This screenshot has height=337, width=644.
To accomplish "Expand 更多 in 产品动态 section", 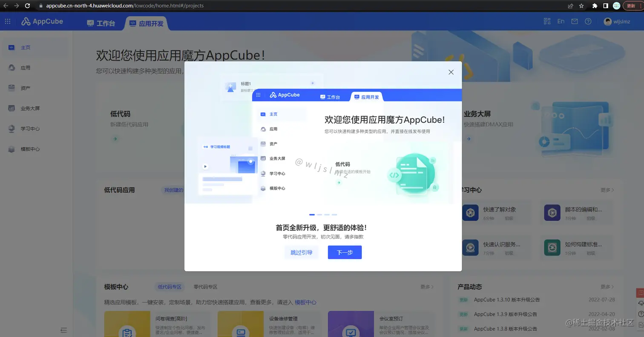I will (607, 287).
